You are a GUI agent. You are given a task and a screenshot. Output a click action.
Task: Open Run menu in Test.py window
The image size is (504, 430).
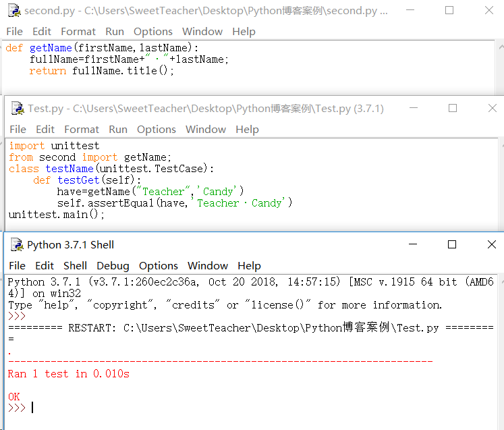click(118, 130)
